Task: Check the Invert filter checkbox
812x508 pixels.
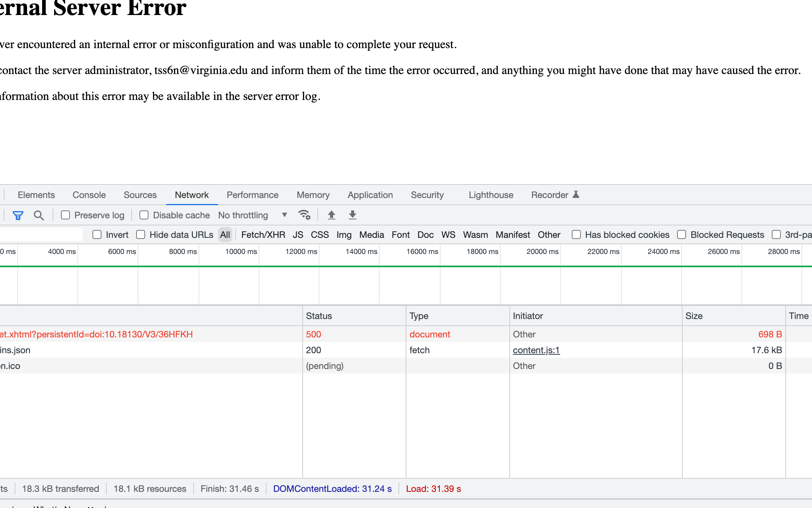Action: point(97,234)
